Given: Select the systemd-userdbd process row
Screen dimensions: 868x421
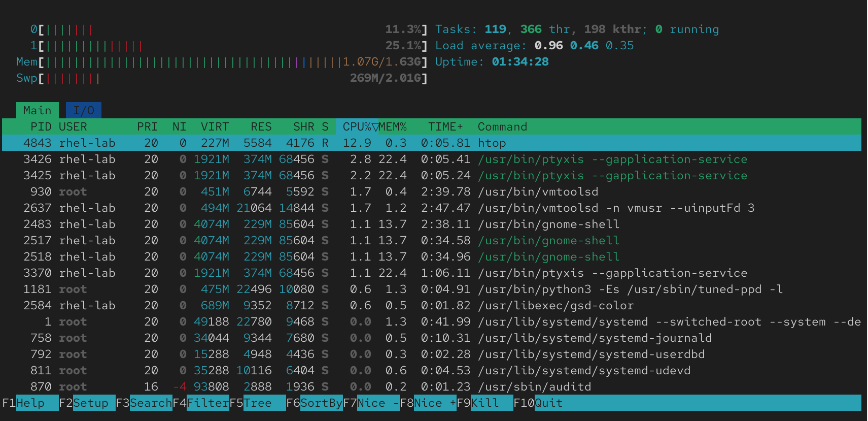Looking at the screenshot, I should tap(432, 354).
